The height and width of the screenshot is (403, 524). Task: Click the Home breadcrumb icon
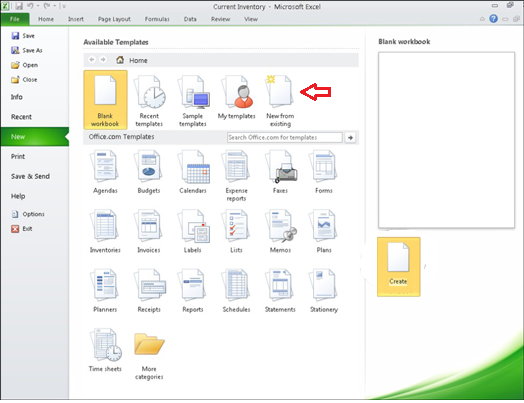coord(120,60)
